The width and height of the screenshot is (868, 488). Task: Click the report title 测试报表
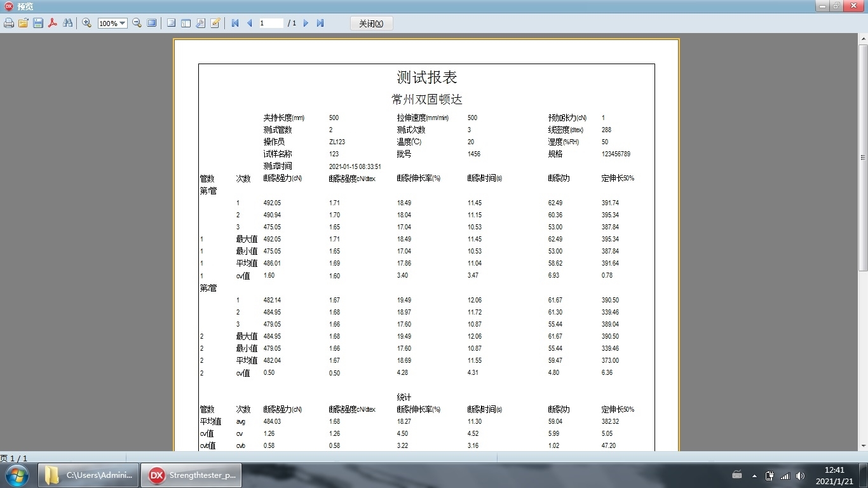tap(427, 78)
